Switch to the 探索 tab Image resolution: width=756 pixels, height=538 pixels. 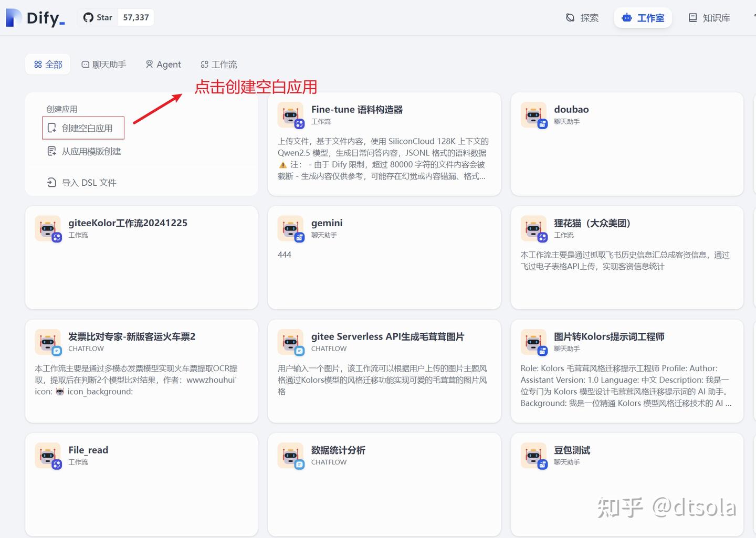tap(582, 18)
